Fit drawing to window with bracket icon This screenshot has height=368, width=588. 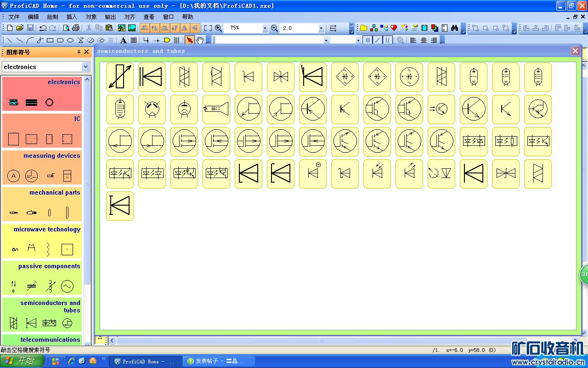coord(208,28)
